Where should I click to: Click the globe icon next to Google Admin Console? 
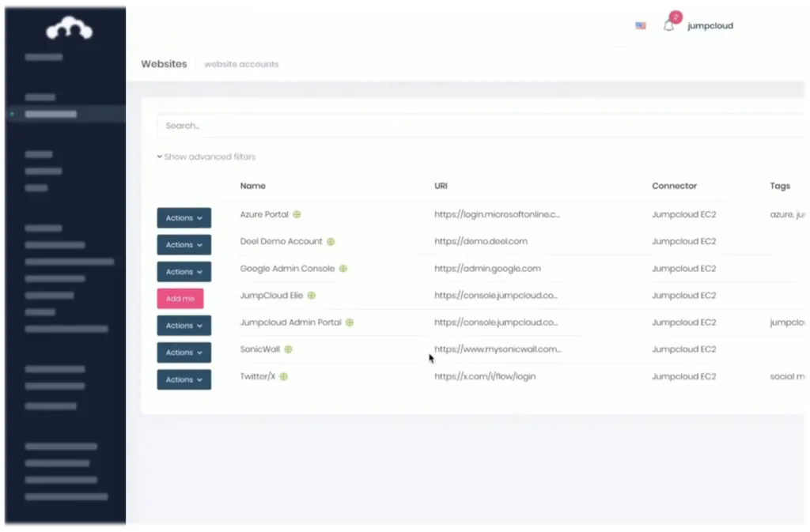[x=343, y=268]
